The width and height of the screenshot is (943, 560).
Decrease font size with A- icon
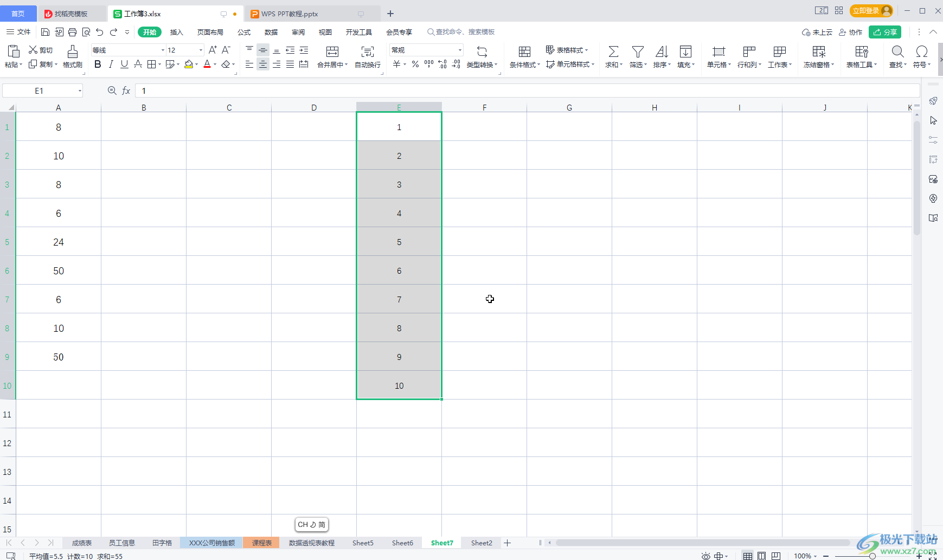(226, 50)
